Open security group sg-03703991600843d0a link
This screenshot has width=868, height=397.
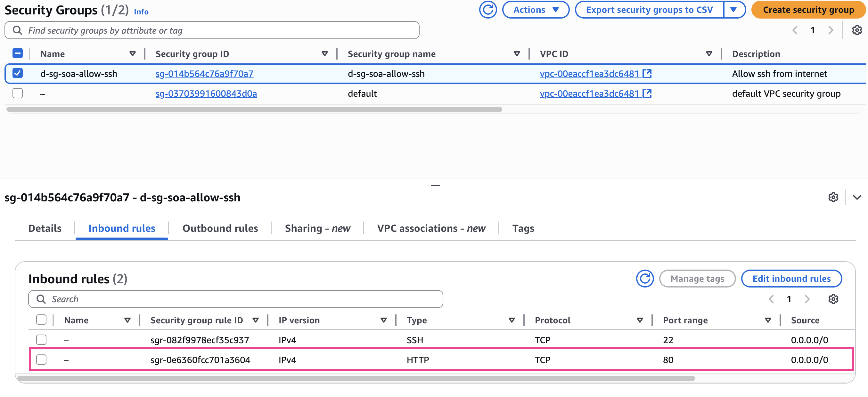pos(206,93)
